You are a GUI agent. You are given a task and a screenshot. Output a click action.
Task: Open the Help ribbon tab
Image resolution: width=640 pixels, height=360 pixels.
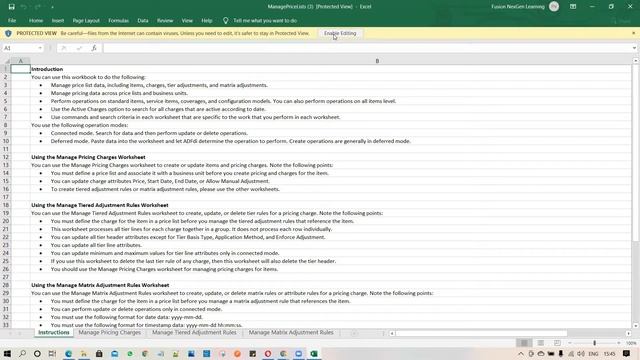pyautogui.click(x=207, y=20)
